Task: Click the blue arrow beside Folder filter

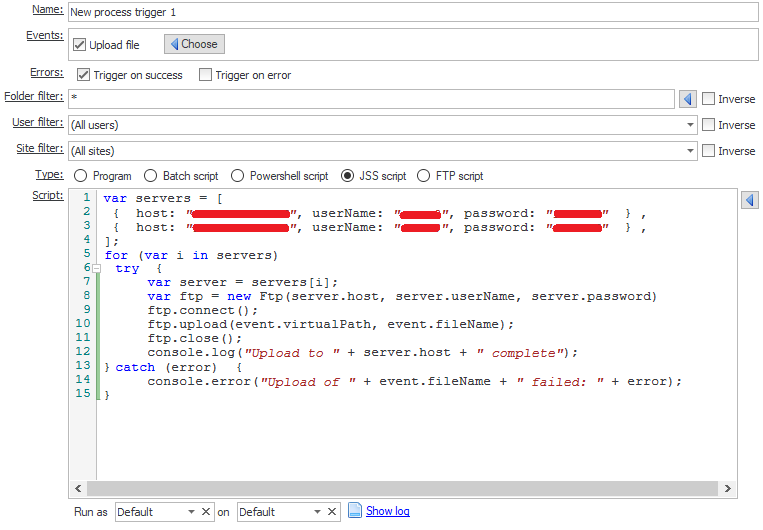Action: pyautogui.click(x=687, y=99)
